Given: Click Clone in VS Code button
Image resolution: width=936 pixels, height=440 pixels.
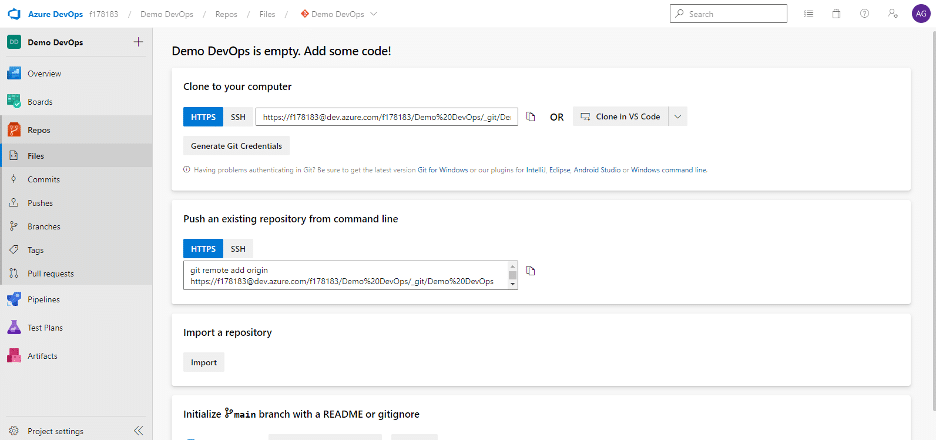Looking at the screenshot, I should coord(621,116).
